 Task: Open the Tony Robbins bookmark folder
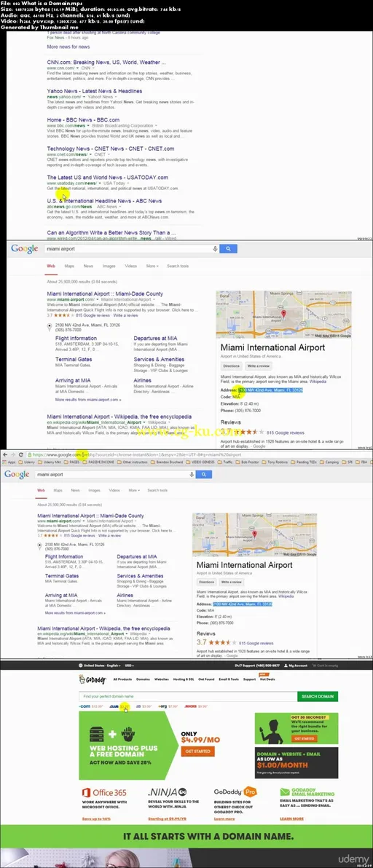click(274, 461)
